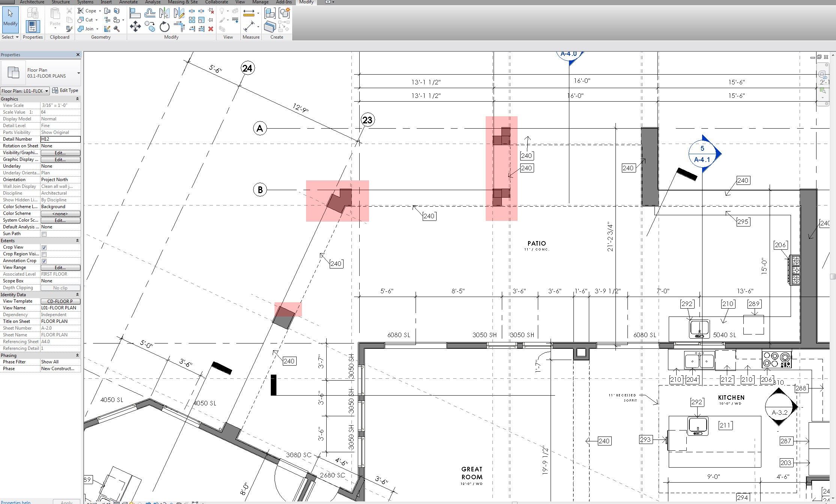Select Trim/Extend Single Element tool
Image resolution: width=836 pixels, height=504 pixels.
coord(192,29)
